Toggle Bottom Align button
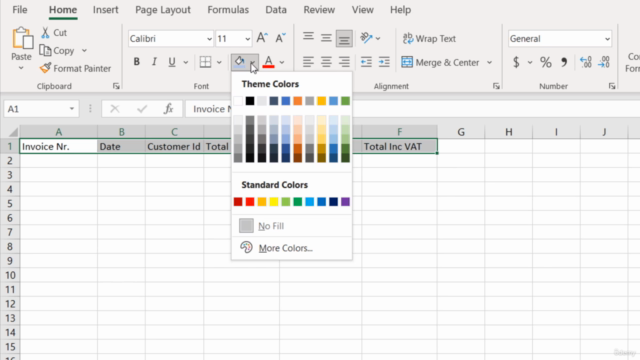The height and width of the screenshot is (360, 640). (344, 38)
